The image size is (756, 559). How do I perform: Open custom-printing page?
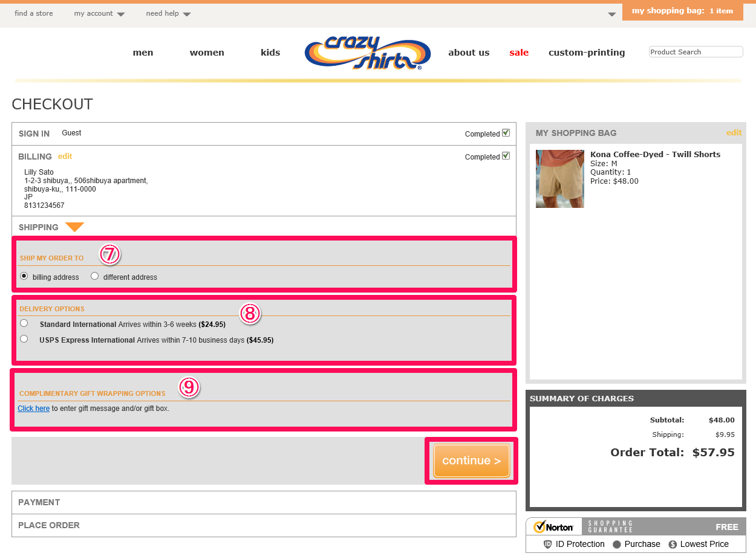tap(587, 53)
